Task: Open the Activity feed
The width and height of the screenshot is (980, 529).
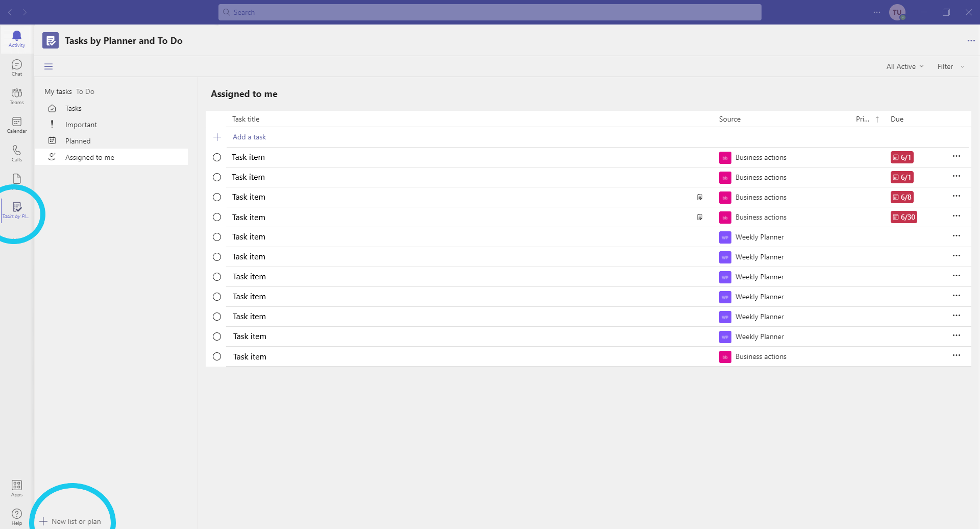Action: pyautogui.click(x=16, y=38)
